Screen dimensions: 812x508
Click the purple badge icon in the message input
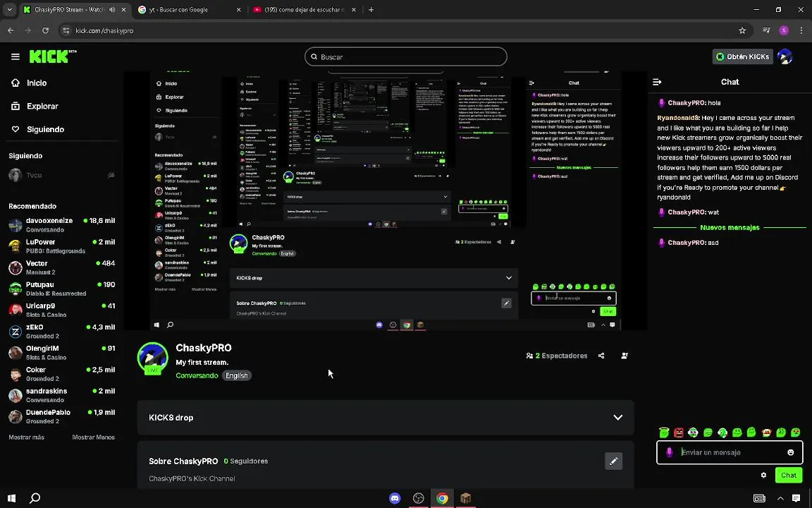coord(669,452)
